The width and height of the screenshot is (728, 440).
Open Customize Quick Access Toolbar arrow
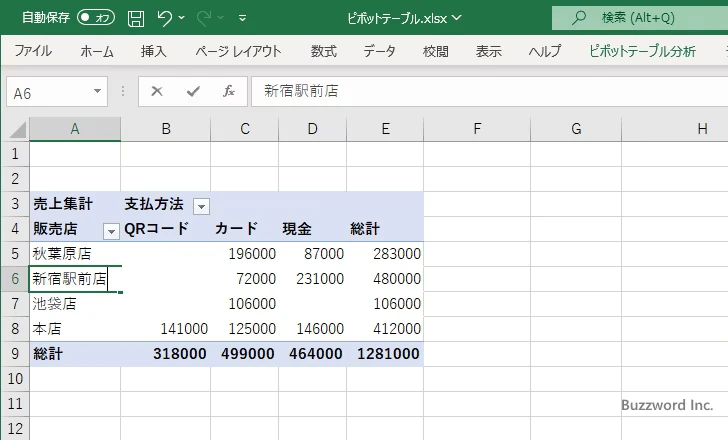coord(242,18)
